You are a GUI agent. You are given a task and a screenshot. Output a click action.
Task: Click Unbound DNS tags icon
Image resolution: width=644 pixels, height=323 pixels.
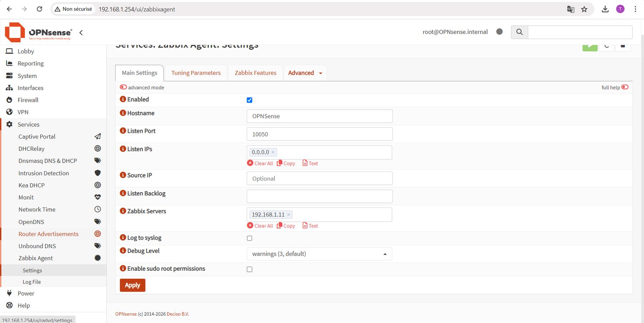[x=97, y=246]
